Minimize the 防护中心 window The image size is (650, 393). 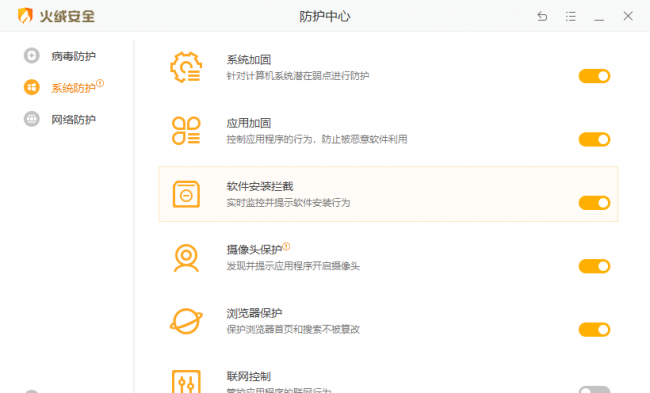coord(599,19)
